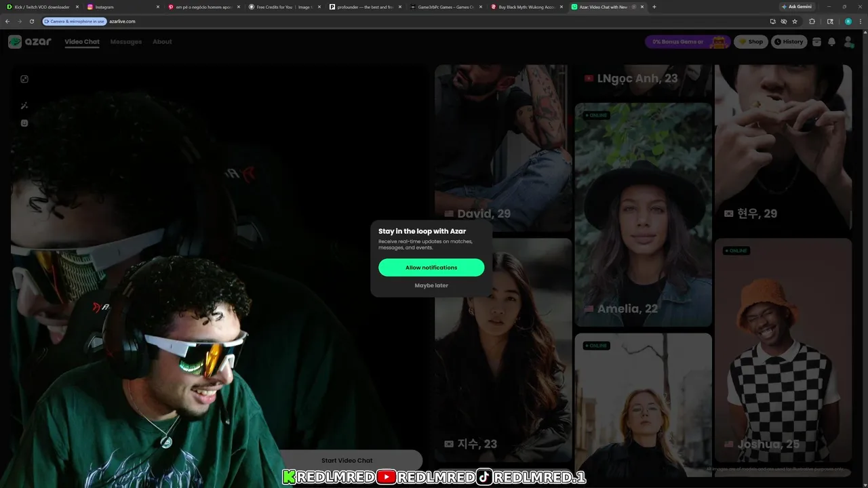868x488 pixels.
Task: Go forward in browser history
Action: tap(19, 21)
